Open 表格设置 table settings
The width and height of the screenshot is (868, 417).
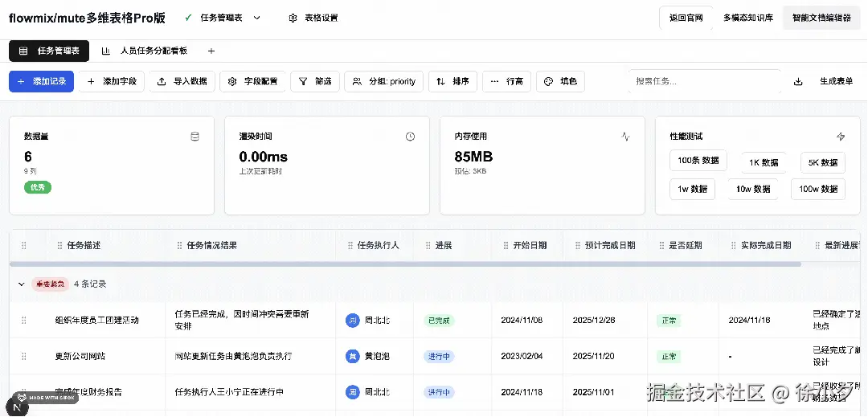point(313,18)
